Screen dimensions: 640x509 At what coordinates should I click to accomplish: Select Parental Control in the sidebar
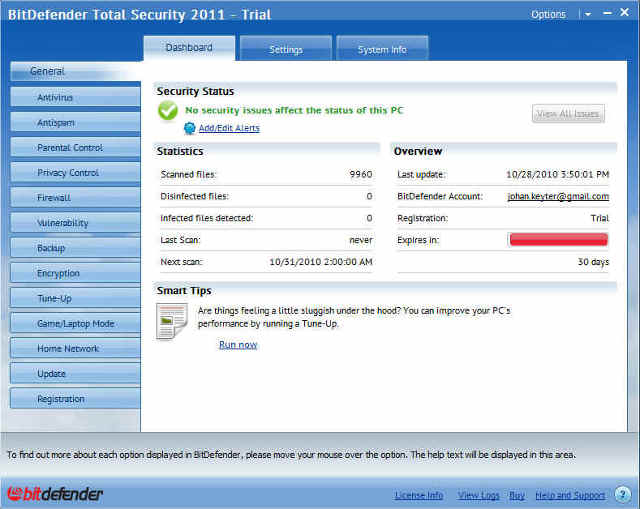75,148
